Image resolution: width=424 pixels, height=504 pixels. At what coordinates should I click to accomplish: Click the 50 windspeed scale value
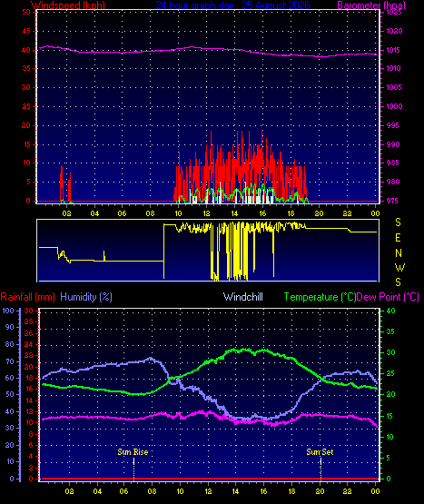click(26, 12)
